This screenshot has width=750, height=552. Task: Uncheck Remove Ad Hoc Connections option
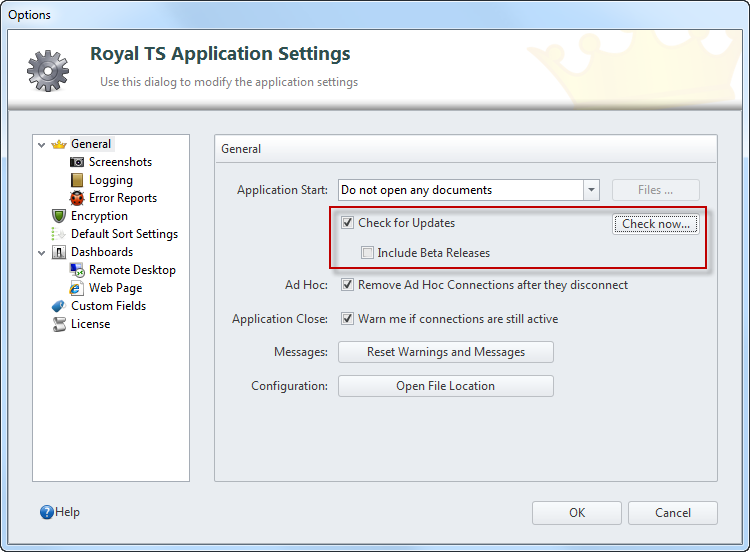point(348,285)
